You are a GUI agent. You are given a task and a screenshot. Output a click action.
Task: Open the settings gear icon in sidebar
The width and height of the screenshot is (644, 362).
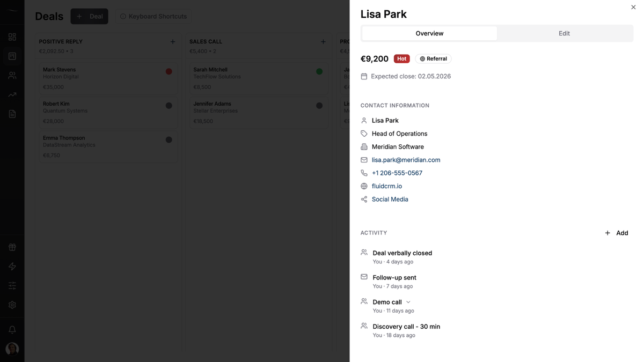(12, 305)
